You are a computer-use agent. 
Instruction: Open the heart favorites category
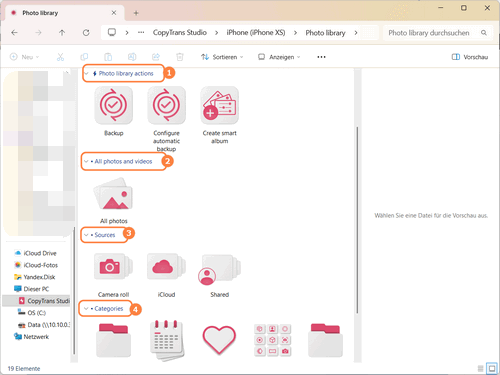click(219, 340)
